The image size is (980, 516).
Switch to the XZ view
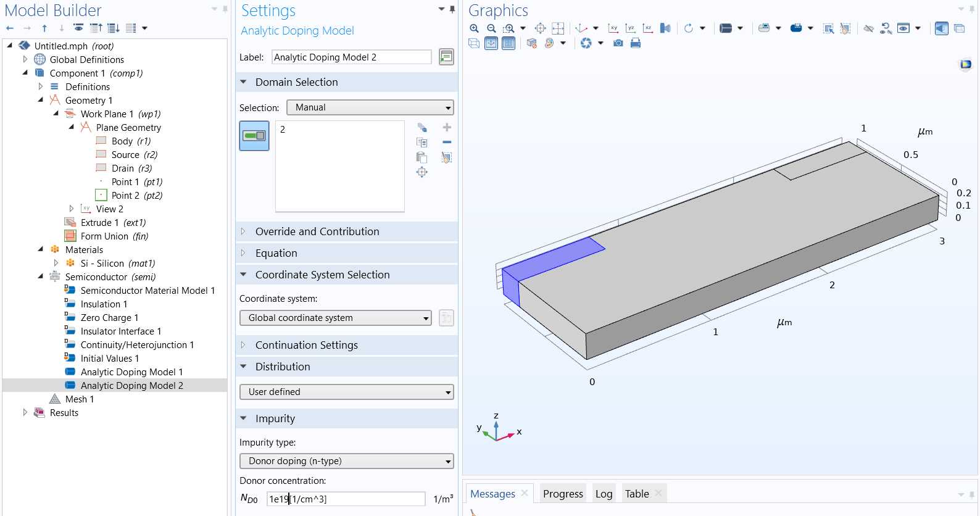pyautogui.click(x=647, y=28)
